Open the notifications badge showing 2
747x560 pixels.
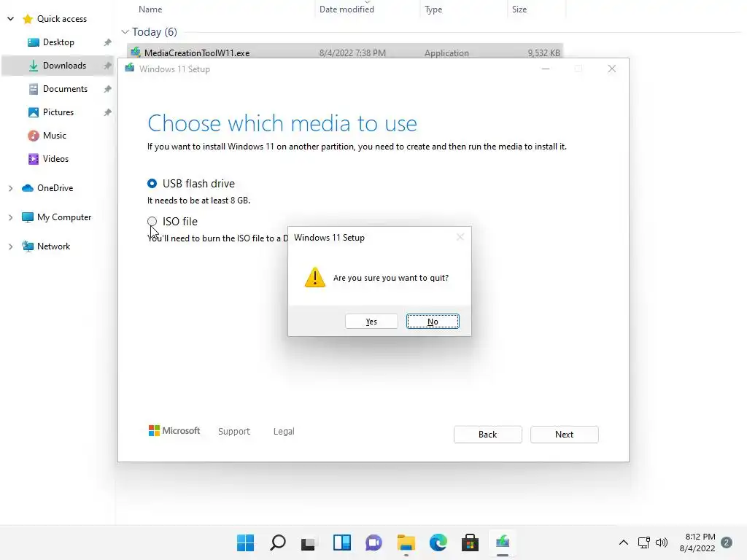pos(727,542)
